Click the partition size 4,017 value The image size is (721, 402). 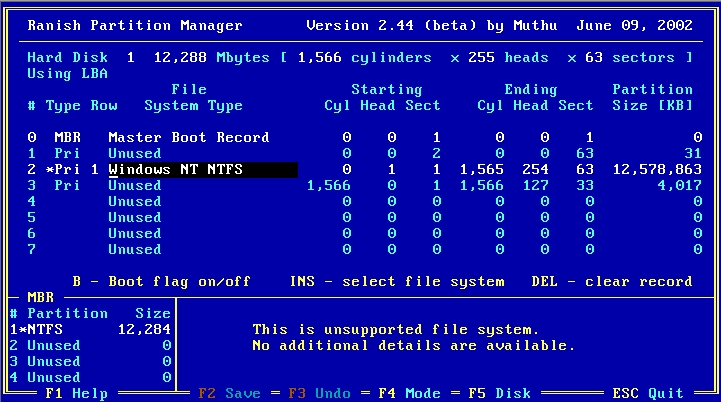pyautogui.click(x=680, y=186)
